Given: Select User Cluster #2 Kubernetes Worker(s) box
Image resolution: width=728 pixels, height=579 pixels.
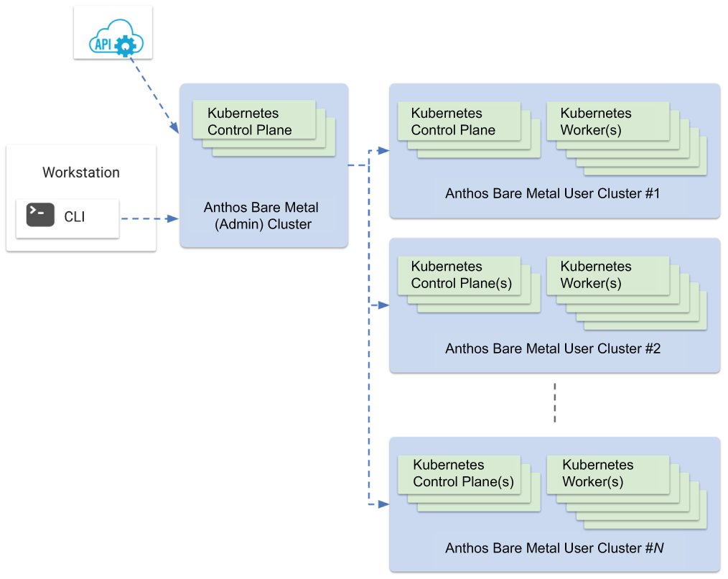Looking at the screenshot, I should coord(608,276).
